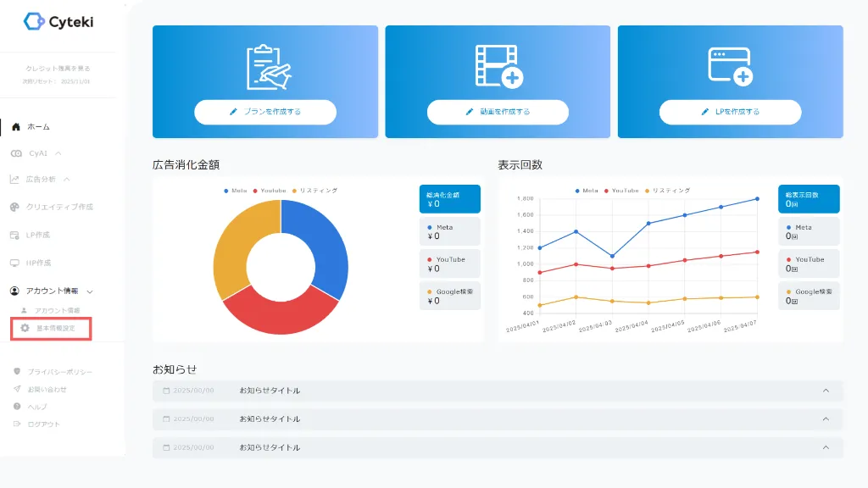Toggle the リスティング legend in the donut chart
This screenshot has width=868, height=488.
click(x=315, y=191)
